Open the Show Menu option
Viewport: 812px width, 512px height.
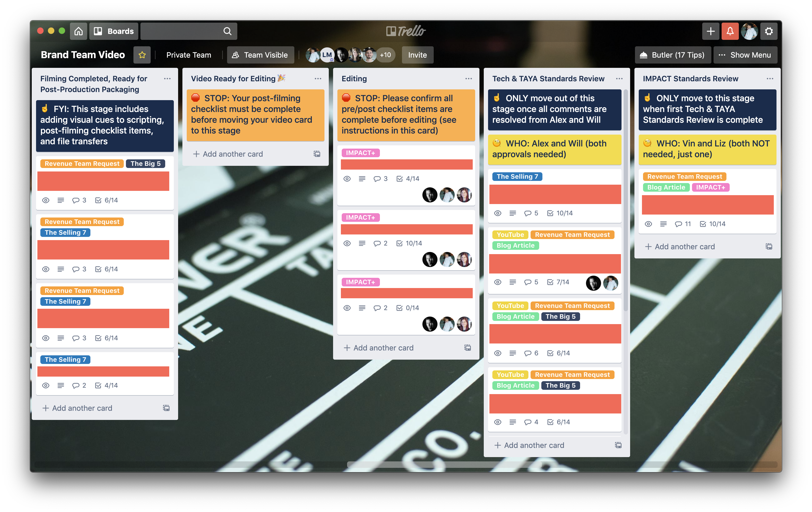click(x=746, y=54)
